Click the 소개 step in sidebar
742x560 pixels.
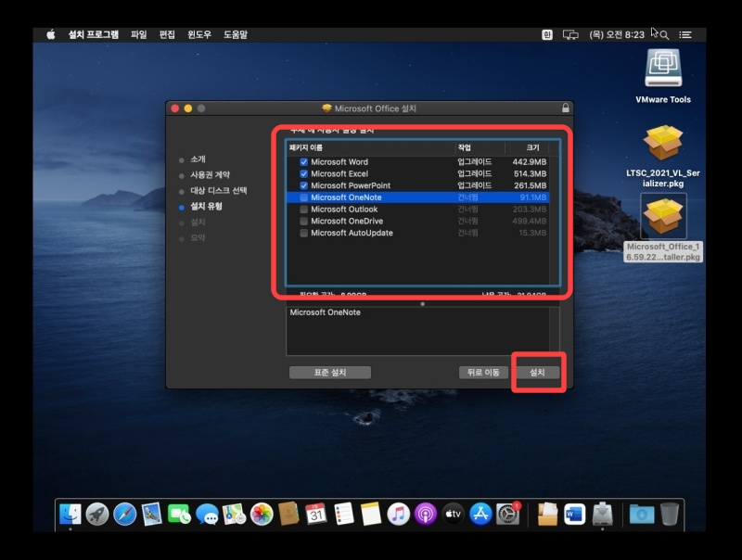198,159
